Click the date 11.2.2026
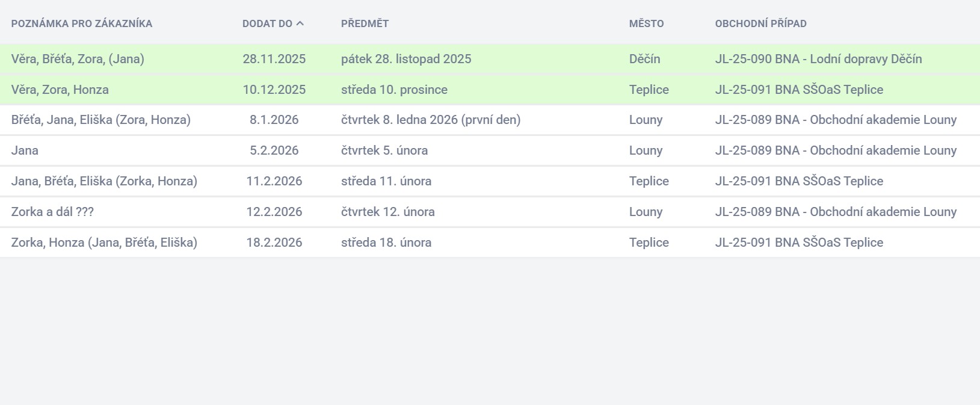The height and width of the screenshot is (405, 980). tap(274, 181)
